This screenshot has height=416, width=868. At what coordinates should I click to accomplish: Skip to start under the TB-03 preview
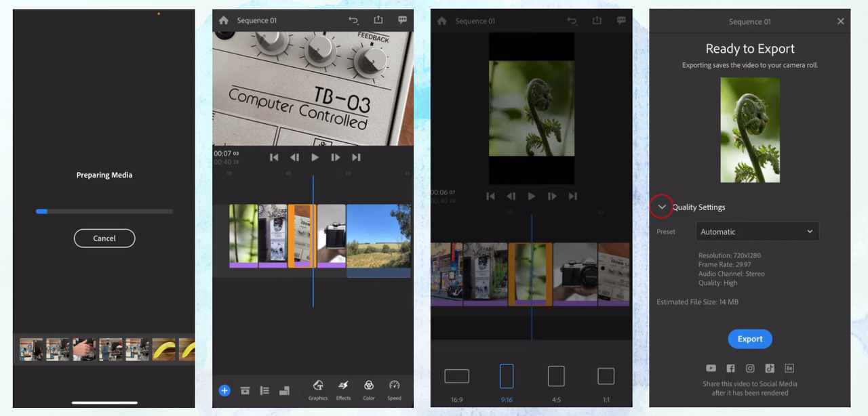[274, 157]
